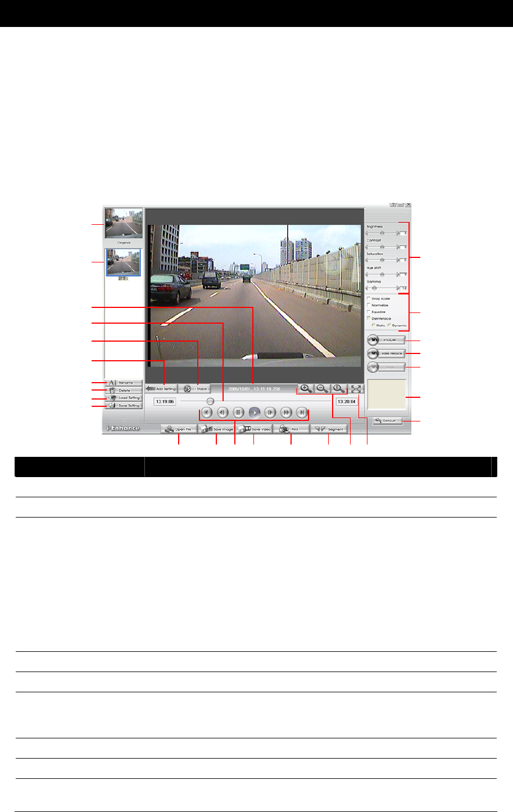Click the Hue shift value field
The image size is (513, 812).
pyautogui.click(x=403, y=275)
